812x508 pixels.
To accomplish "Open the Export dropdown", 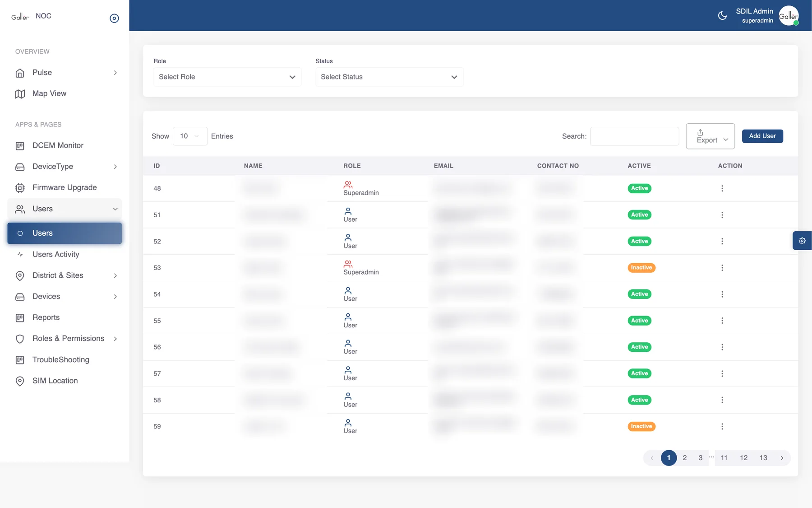I will (710, 136).
